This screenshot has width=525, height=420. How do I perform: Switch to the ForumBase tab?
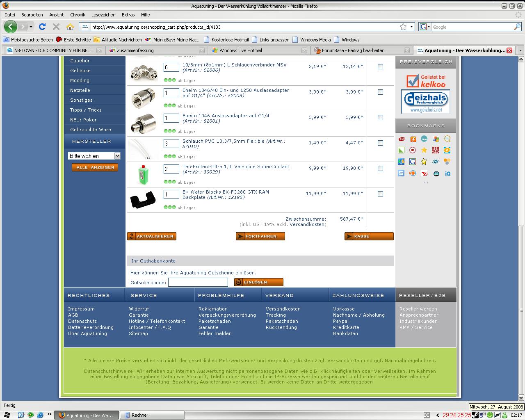[361, 50]
